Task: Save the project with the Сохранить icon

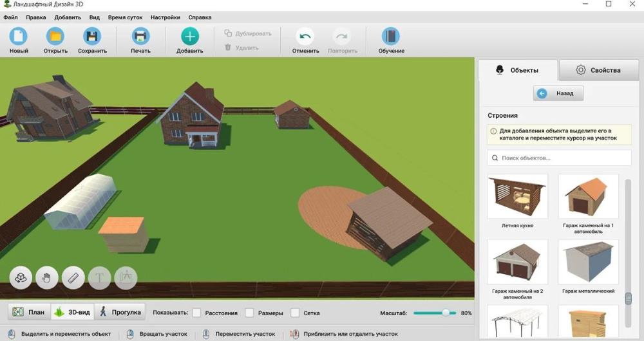Action: [92, 37]
